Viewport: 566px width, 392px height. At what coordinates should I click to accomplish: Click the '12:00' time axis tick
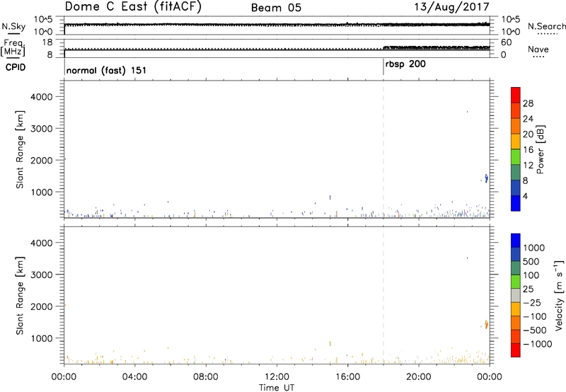coord(277,377)
